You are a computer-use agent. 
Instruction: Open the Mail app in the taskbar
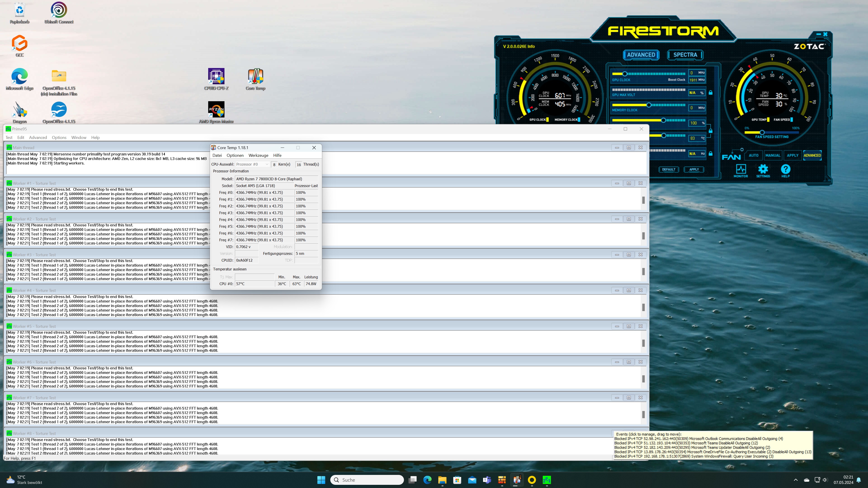tap(472, 480)
